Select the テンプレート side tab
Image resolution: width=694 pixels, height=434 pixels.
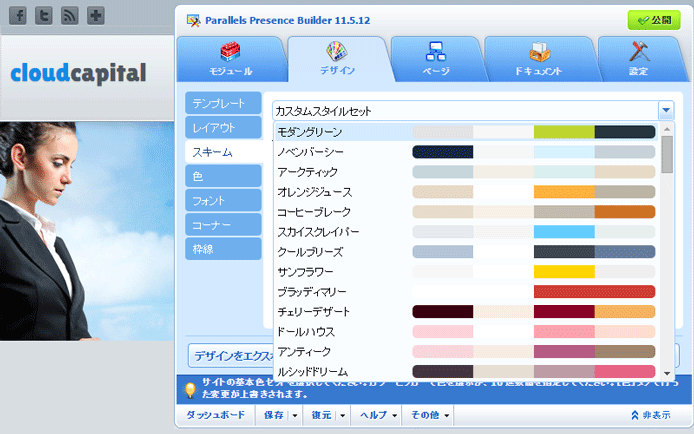221,104
